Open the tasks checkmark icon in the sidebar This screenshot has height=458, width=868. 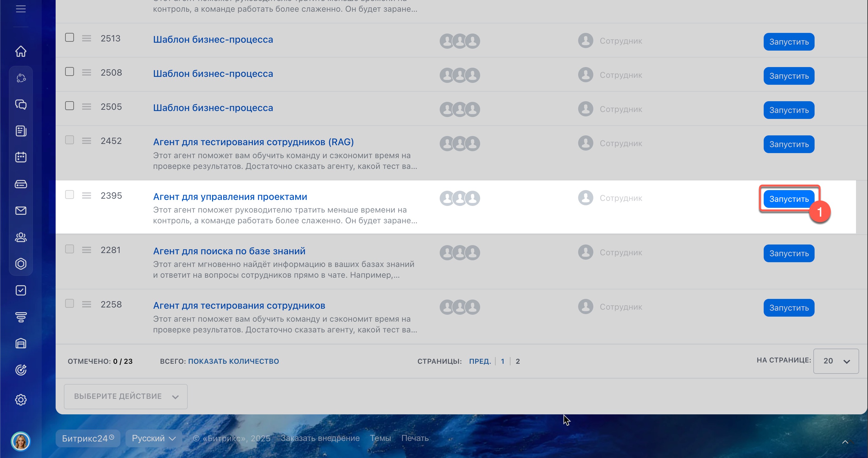pyautogui.click(x=21, y=290)
